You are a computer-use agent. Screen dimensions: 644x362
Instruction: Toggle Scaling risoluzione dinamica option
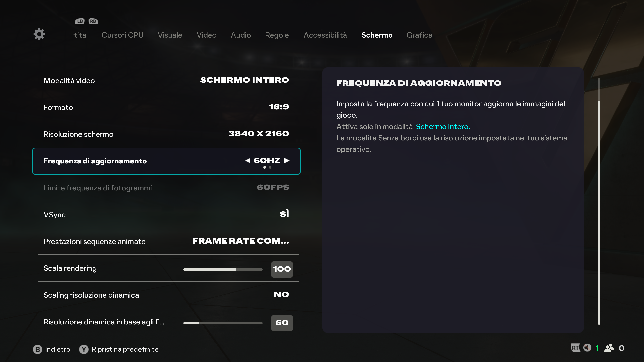[166, 295]
